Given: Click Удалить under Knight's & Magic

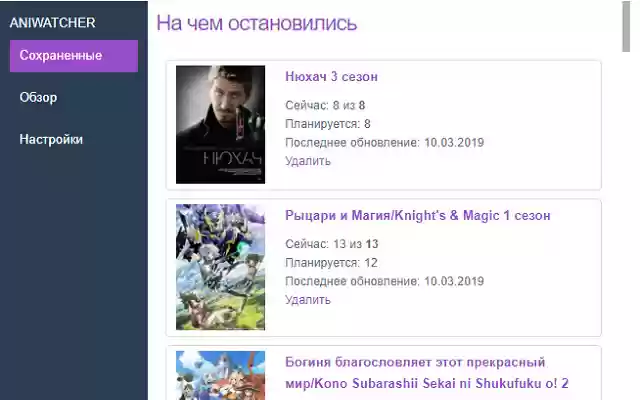Looking at the screenshot, I should point(308,300).
